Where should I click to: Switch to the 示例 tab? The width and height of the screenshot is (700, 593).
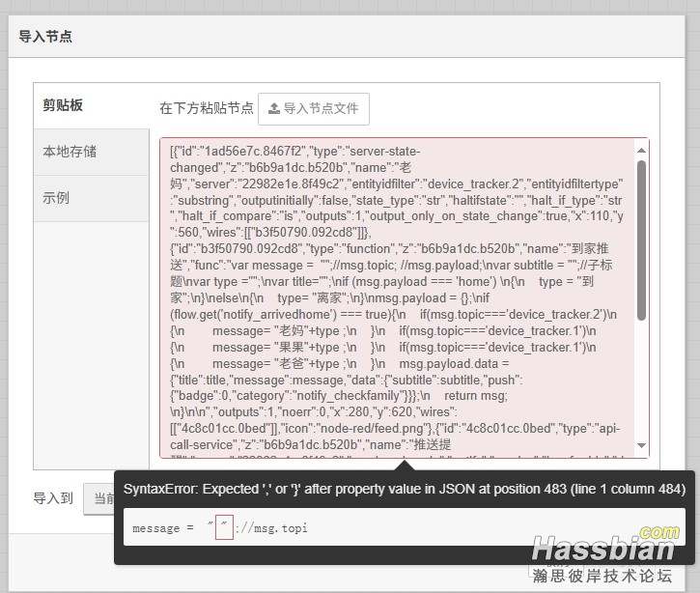(x=91, y=198)
